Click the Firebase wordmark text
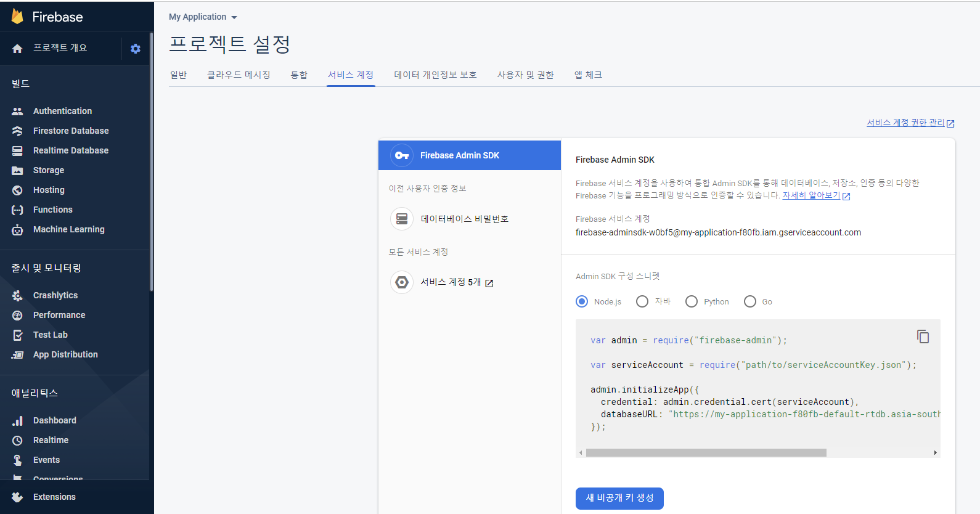980x514 pixels. click(x=57, y=17)
